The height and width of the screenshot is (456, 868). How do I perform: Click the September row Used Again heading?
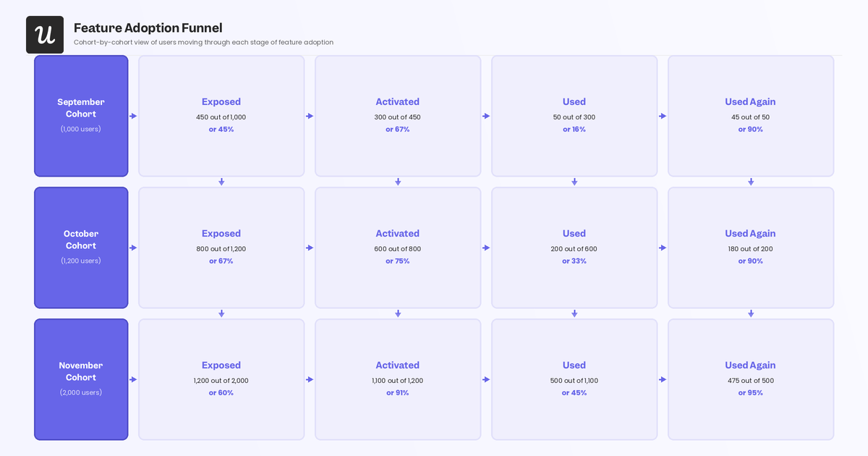point(751,102)
